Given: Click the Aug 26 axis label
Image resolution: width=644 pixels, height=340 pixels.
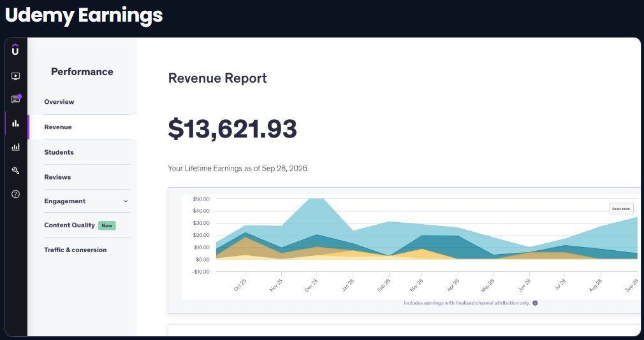Looking at the screenshot, I should click(595, 285).
